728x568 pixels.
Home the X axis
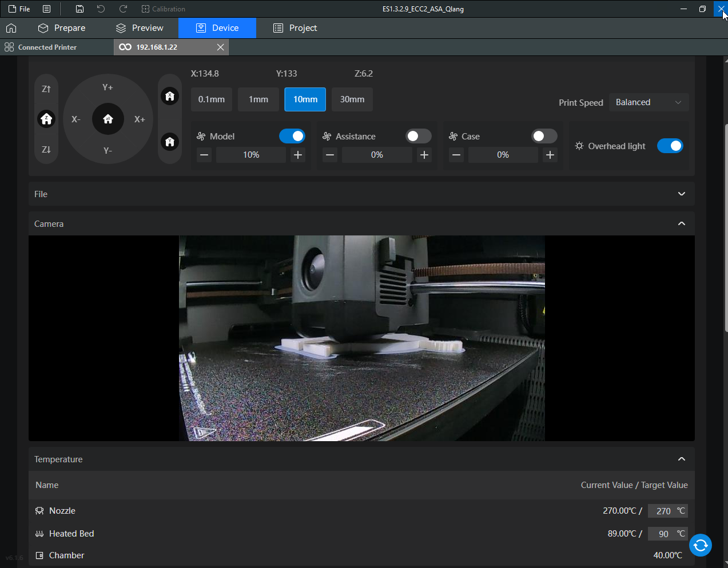(170, 96)
